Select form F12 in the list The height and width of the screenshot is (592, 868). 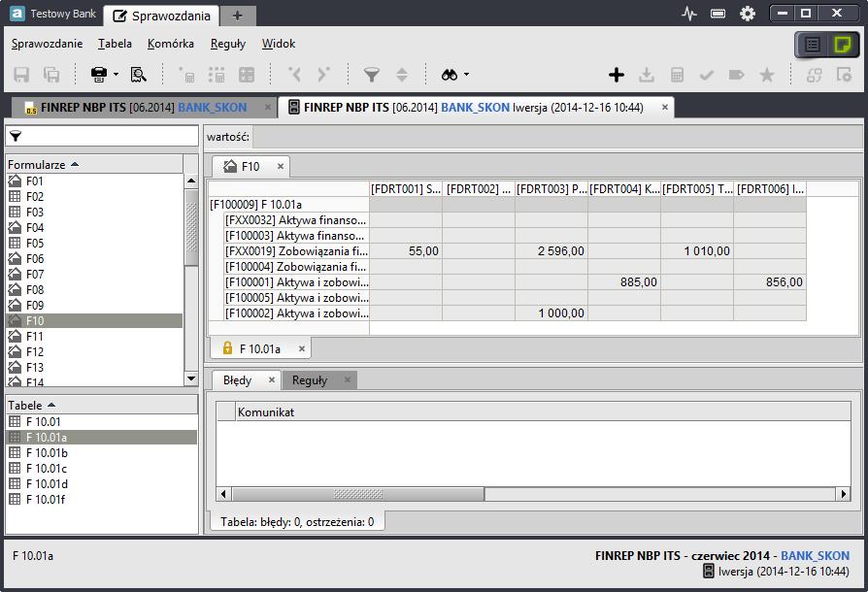click(x=94, y=351)
